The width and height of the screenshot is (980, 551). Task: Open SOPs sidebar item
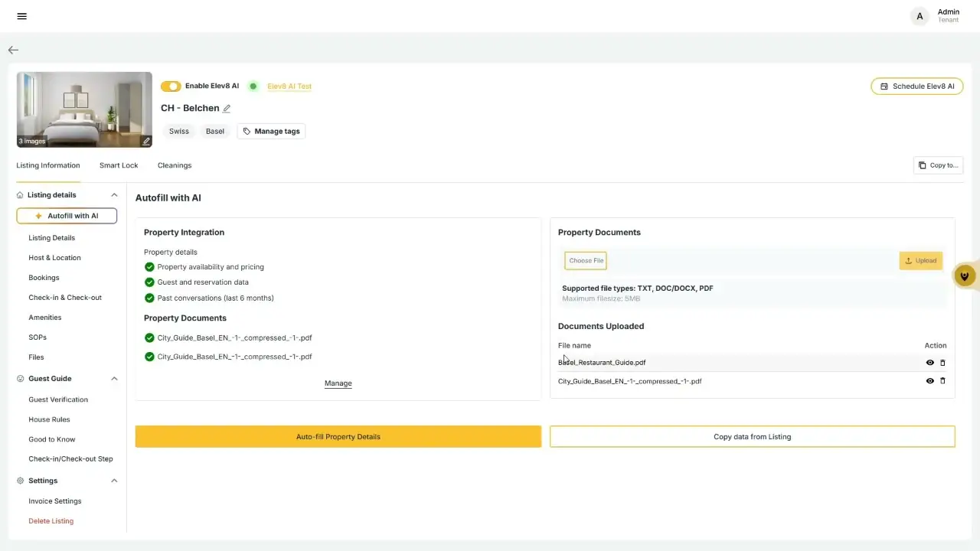tap(38, 337)
